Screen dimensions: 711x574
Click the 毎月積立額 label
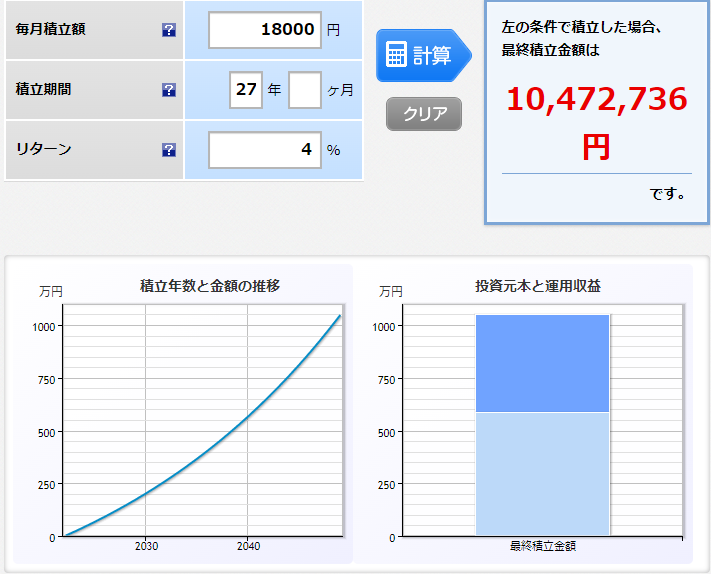click(50, 29)
